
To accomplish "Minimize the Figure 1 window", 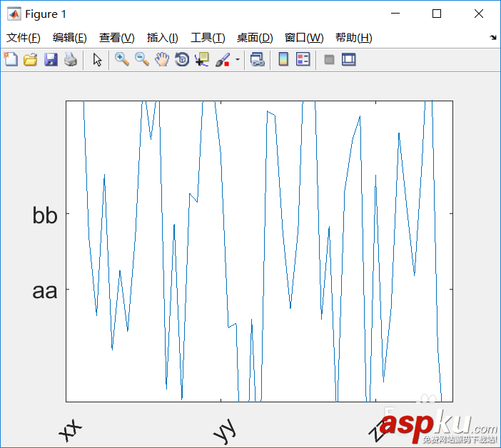I will pos(395,14).
